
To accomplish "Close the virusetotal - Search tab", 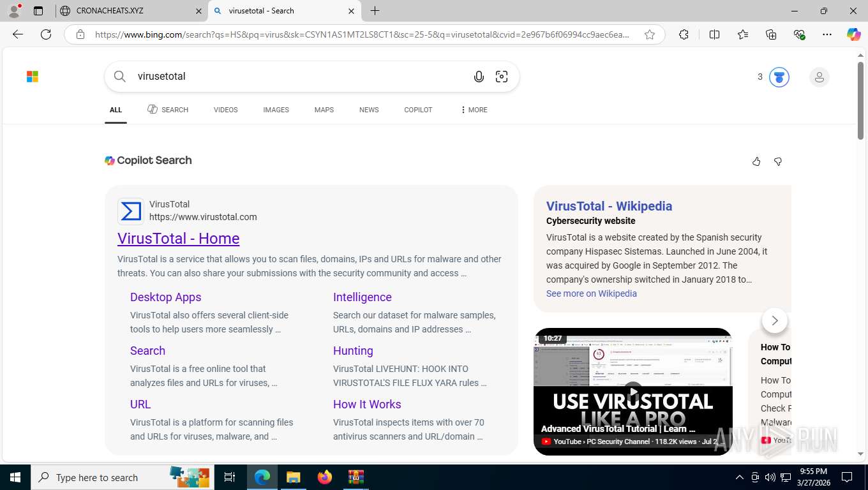I will click(x=351, y=11).
